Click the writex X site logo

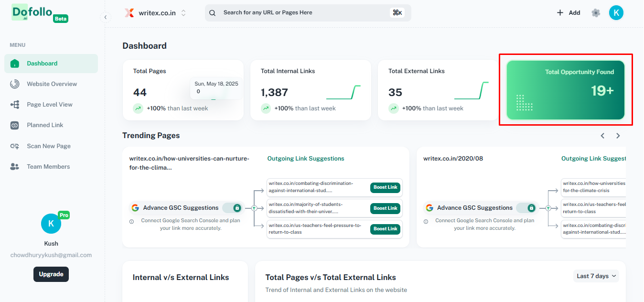point(129,13)
